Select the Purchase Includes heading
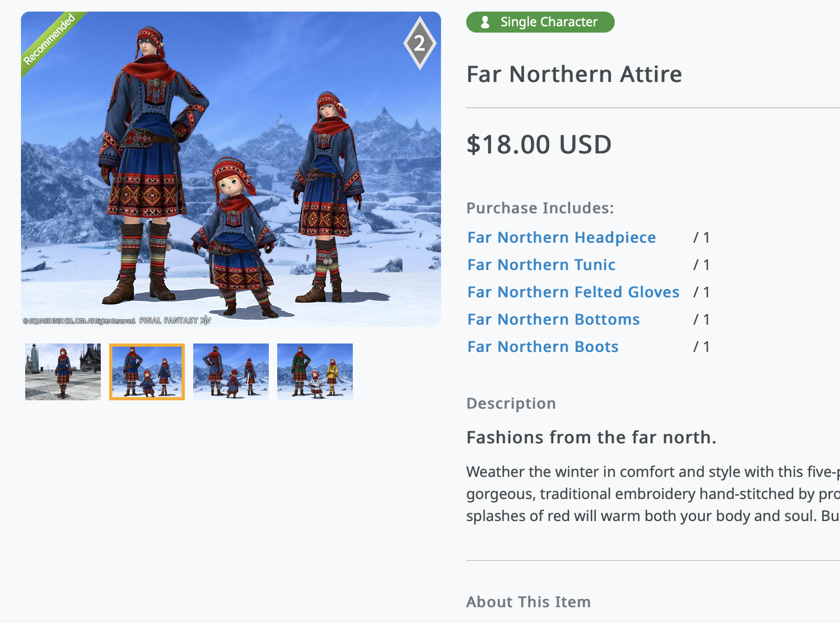840x623 pixels. (x=539, y=207)
